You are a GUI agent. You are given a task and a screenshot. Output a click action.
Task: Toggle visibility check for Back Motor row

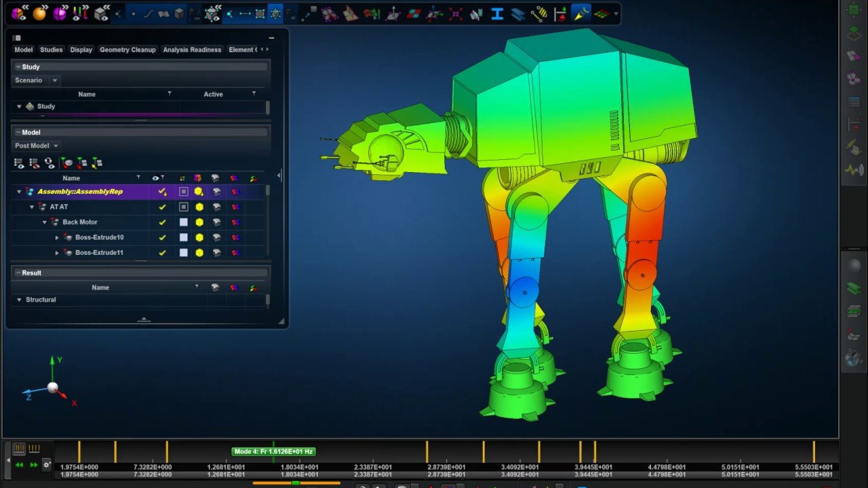(162, 222)
